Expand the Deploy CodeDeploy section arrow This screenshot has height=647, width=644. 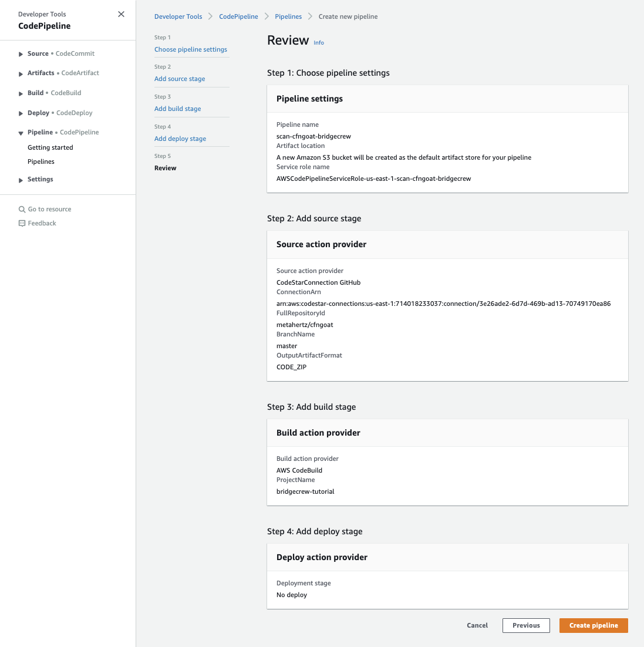pos(21,113)
